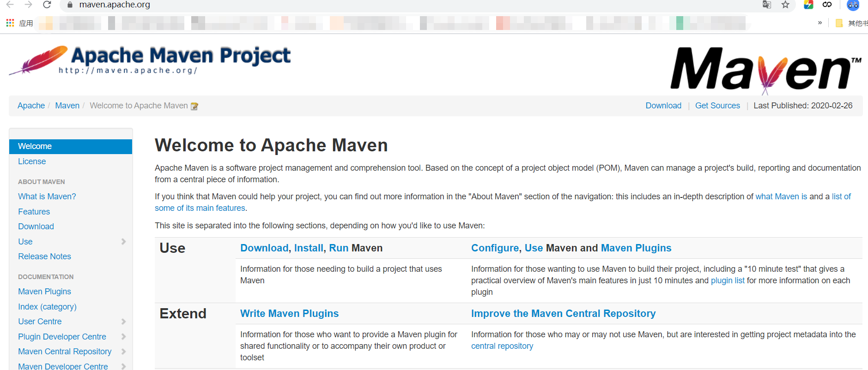Open the Maven Plugins heading link

pos(636,248)
